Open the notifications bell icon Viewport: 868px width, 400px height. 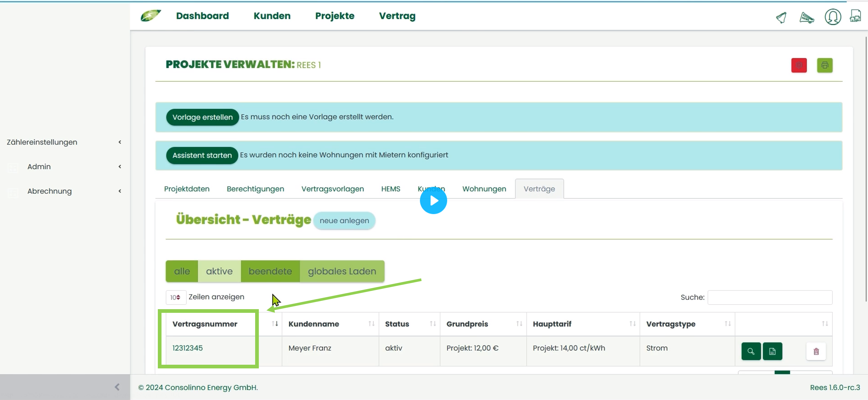781,18
